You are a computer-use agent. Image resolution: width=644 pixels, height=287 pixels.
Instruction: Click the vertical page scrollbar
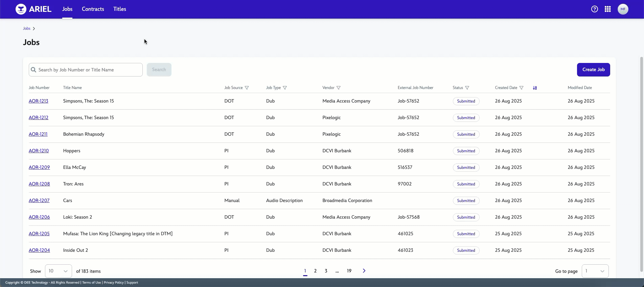click(x=641, y=164)
